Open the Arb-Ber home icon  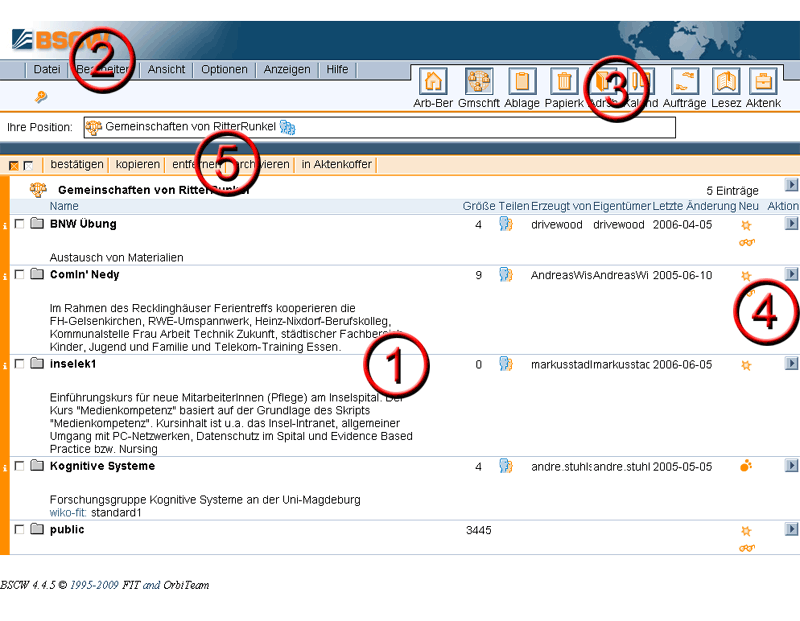434,83
